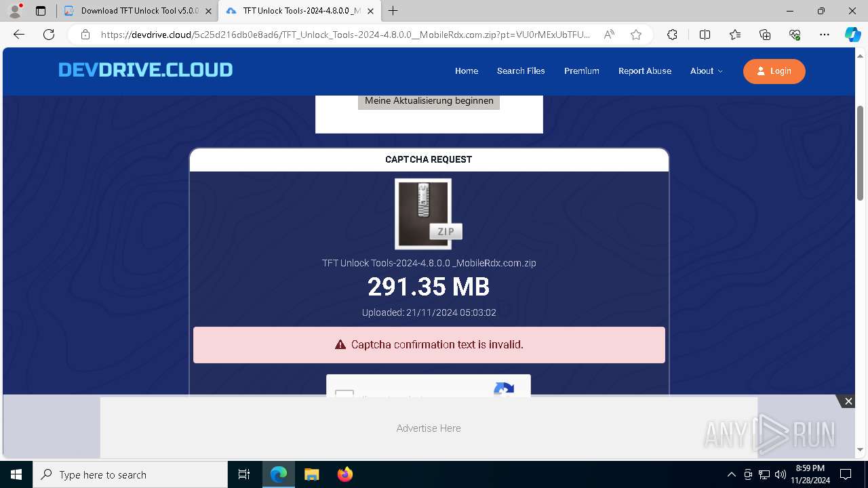
Task: Activate the Read aloud icon
Action: 609,35
